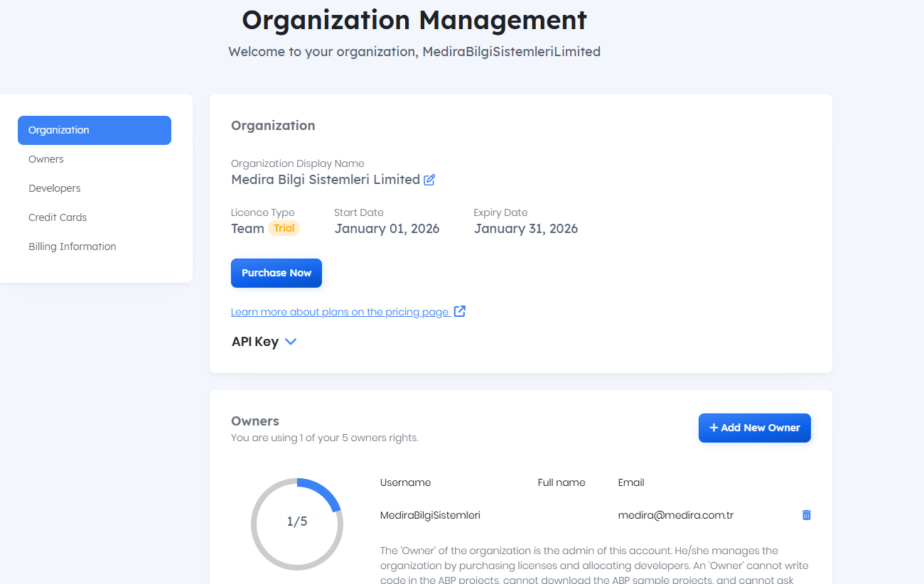Go to Developers in the sidebar
The image size is (924, 584).
(x=55, y=188)
